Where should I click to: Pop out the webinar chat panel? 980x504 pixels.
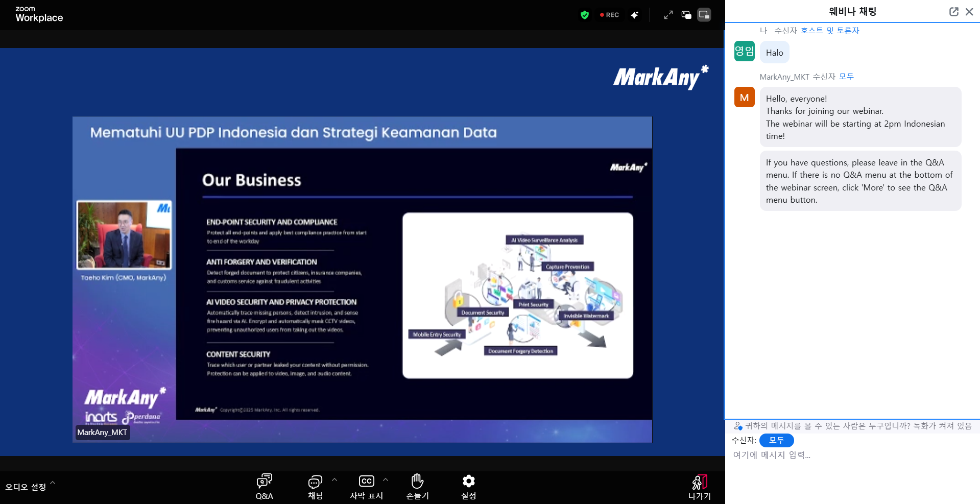[953, 12]
